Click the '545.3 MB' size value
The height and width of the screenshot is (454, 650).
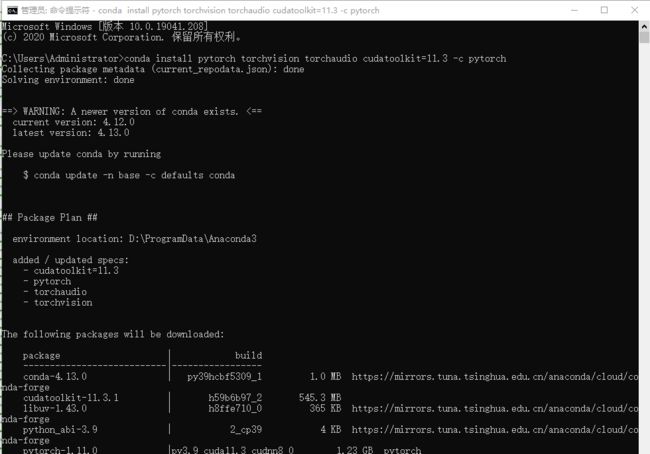pos(320,398)
